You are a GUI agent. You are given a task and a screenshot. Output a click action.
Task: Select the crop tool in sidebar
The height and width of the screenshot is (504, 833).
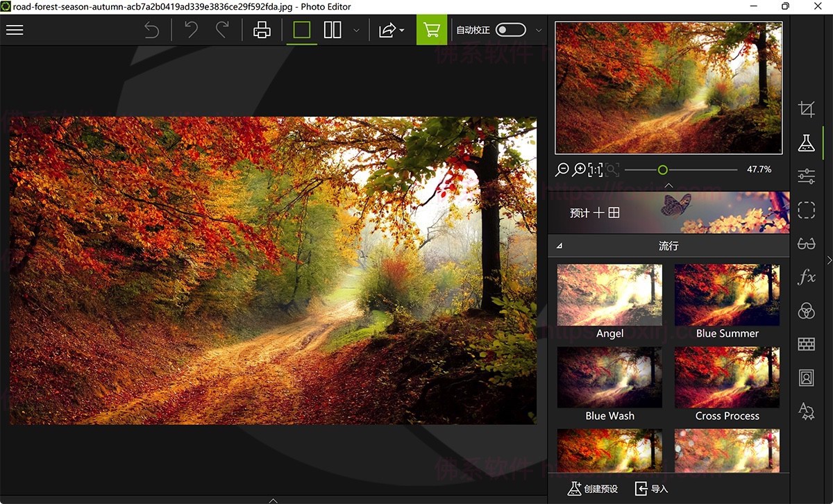point(806,109)
